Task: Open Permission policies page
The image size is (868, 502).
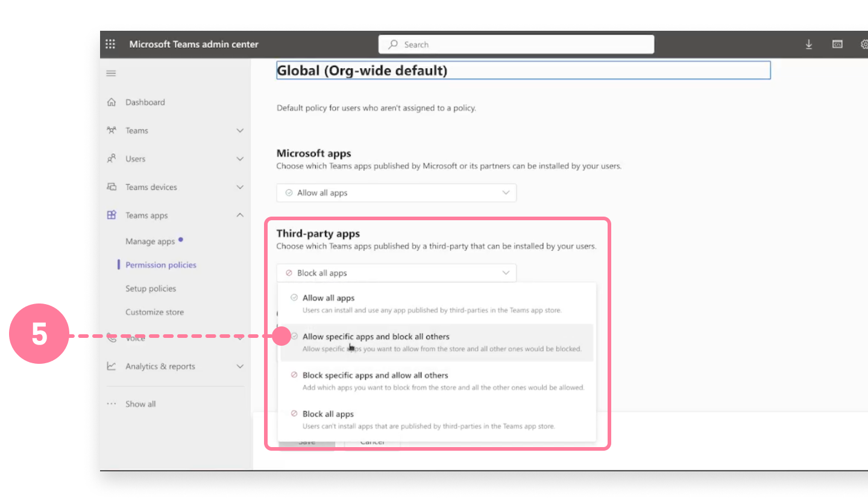Action: click(x=161, y=265)
